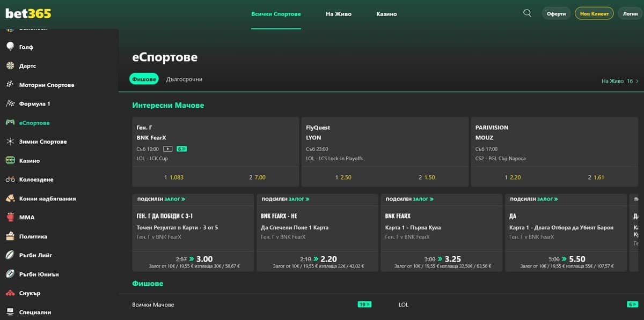Click the Motor Sports checkered flag icon
The height and width of the screenshot is (320, 644).
(10, 85)
